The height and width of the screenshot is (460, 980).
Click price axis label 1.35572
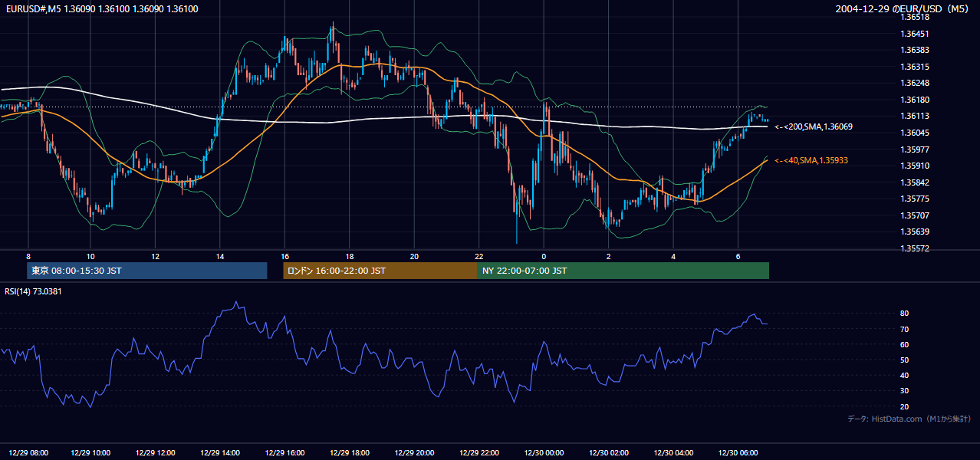point(916,248)
